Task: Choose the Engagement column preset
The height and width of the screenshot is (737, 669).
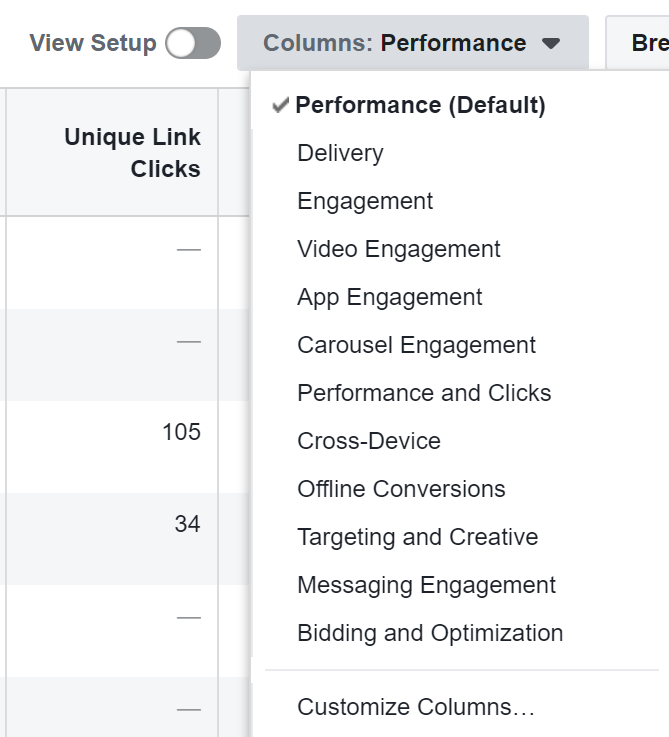Action: coord(365,201)
